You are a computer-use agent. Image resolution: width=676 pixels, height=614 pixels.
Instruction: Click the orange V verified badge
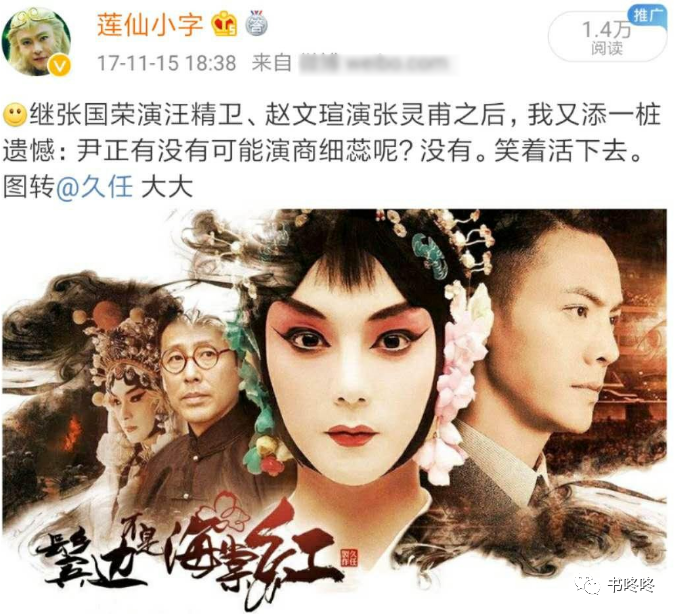point(59,66)
